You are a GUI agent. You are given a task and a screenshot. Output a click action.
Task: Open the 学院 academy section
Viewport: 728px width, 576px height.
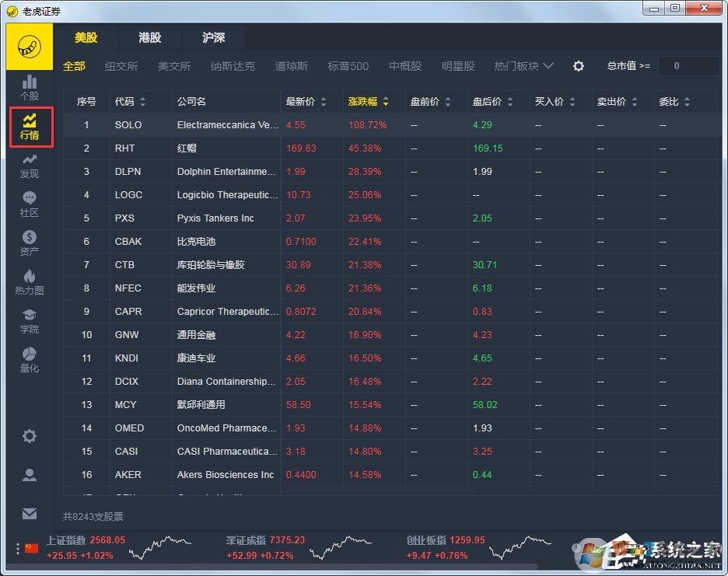[30, 321]
